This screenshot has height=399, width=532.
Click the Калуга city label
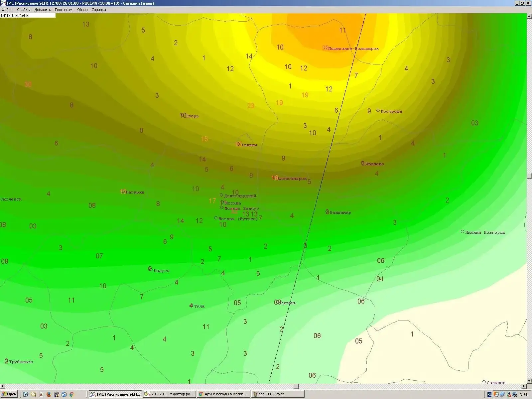point(162,271)
